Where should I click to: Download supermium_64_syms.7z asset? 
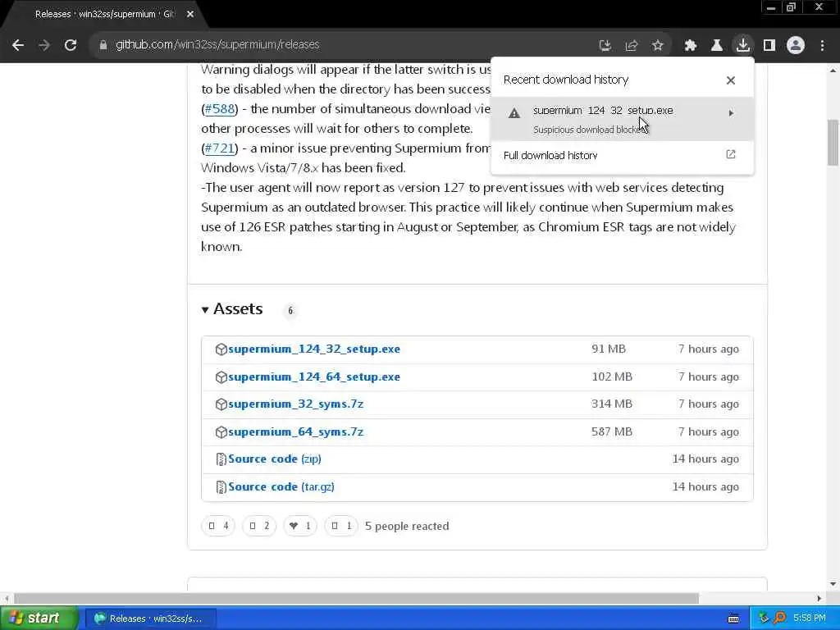(295, 431)
